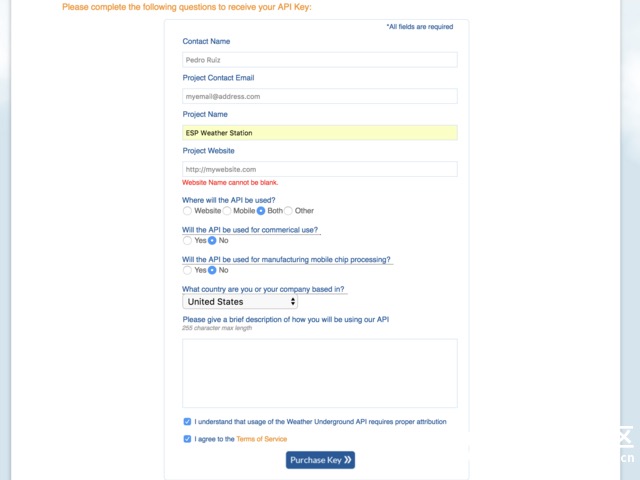Select the Website radio button
The width and height of the screenshot is (640, 480).
click(x=187, y=211)
